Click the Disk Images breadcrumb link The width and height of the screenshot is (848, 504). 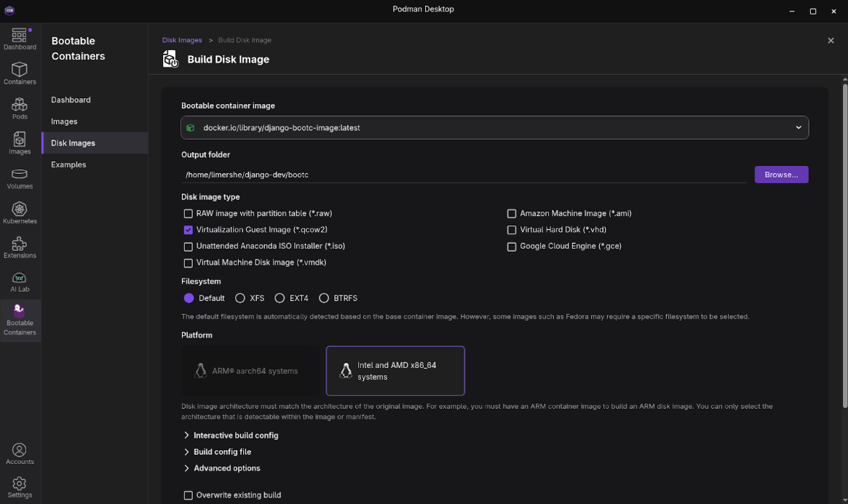(x=182, y=40)
